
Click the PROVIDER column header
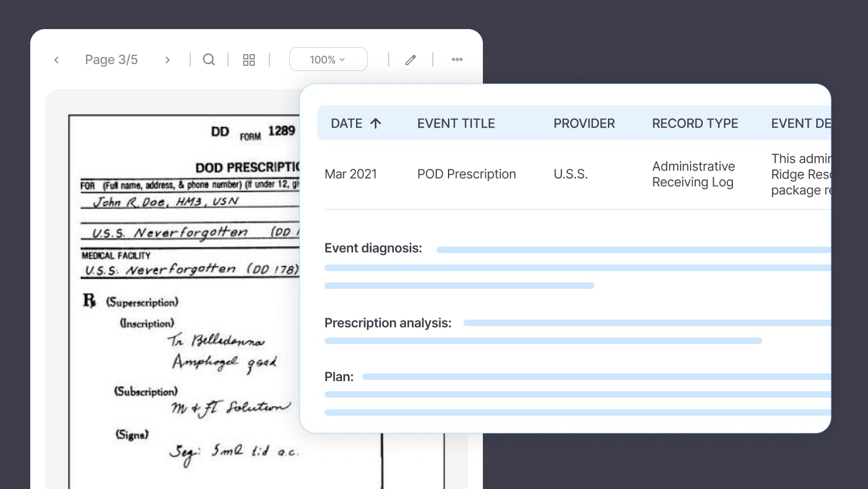click(x=584, y=123)
